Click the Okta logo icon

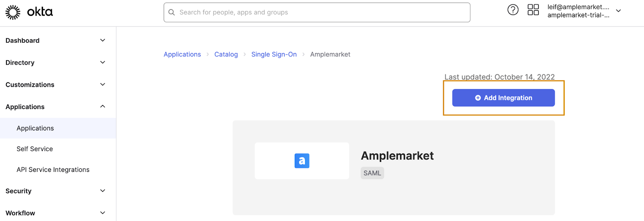(13, 12)
